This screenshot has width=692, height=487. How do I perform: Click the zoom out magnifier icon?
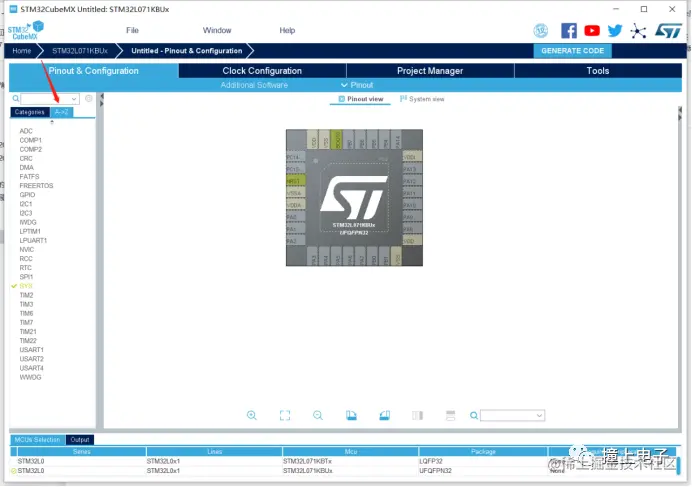point(318,415)
